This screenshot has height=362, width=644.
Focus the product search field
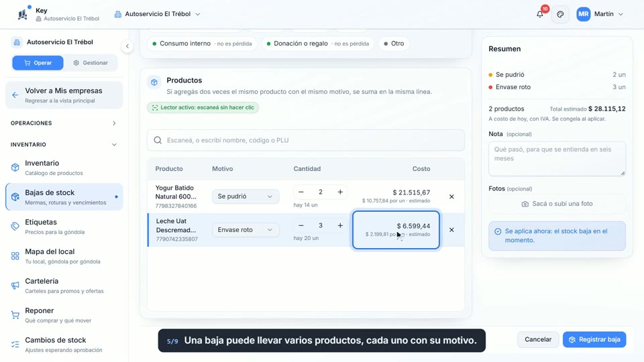[306, 140]
